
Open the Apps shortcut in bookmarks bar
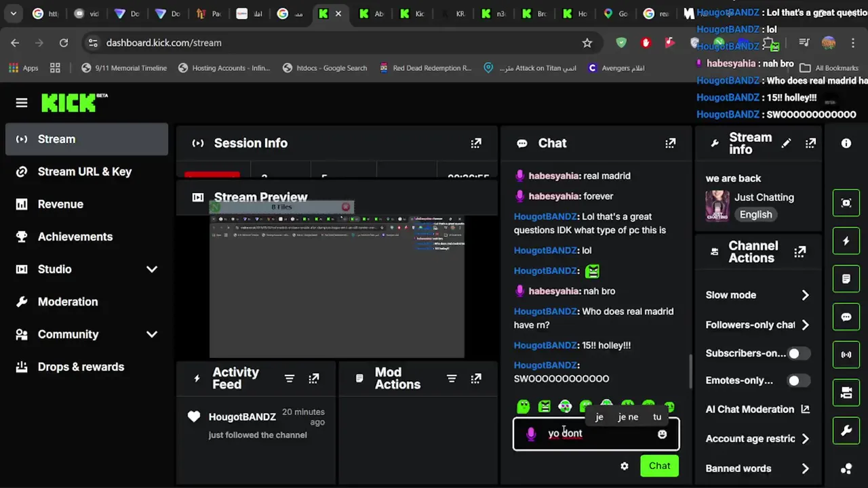click(23, 68)
